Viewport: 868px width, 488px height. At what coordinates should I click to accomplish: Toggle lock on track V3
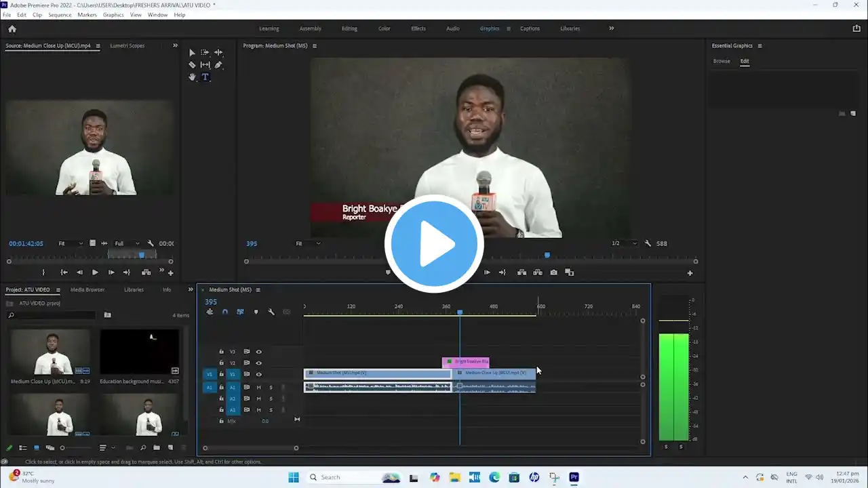point(221,352)
